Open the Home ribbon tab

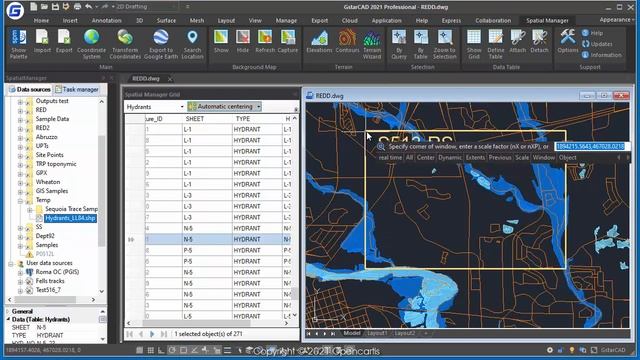(x=41, y=20)
